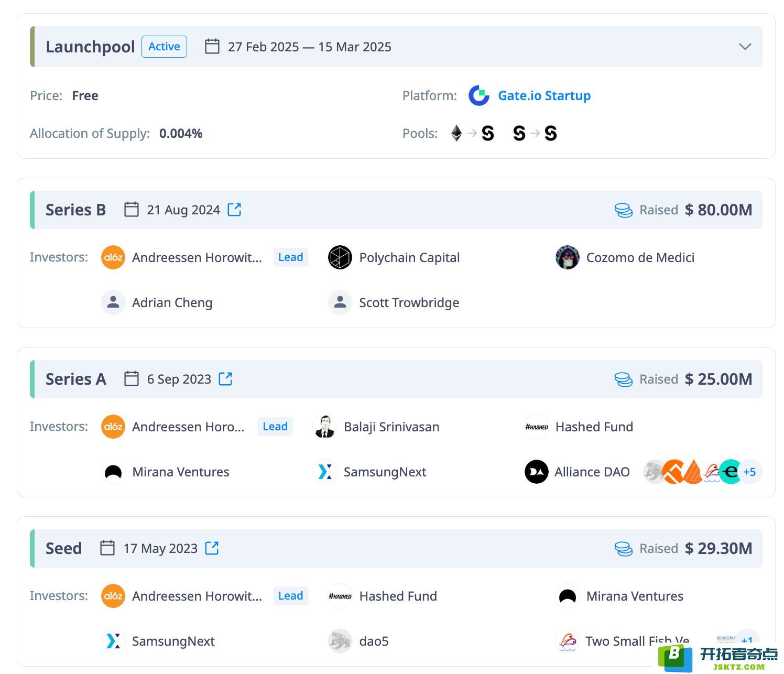Click the Polychain Capital logo

pyautogui.click(x=340, y=257)
